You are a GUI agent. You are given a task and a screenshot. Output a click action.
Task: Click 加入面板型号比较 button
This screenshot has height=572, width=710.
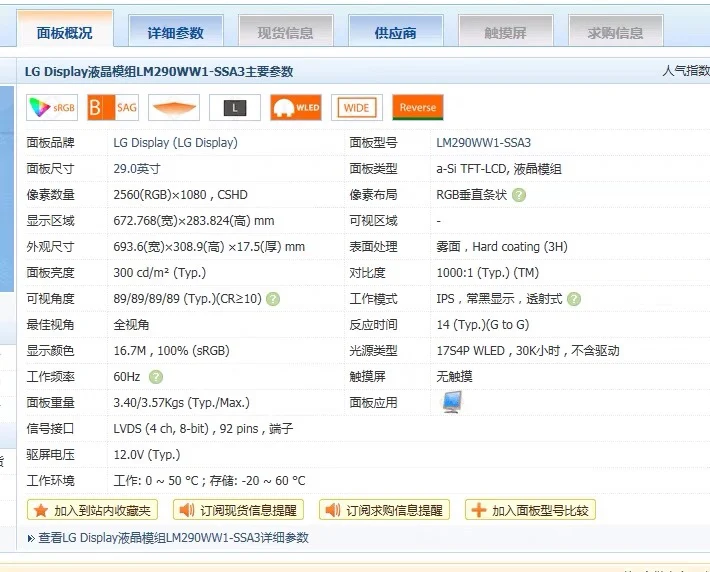pos(530,510)
